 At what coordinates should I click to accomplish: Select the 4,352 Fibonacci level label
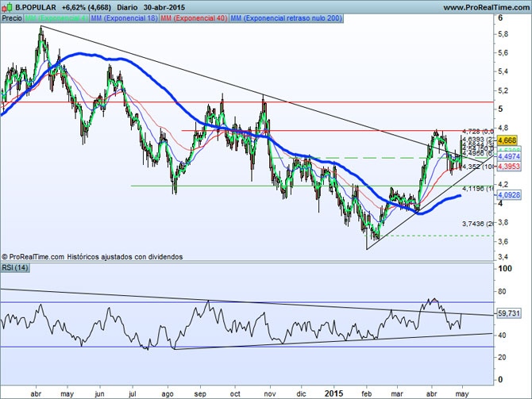point(478,167)
